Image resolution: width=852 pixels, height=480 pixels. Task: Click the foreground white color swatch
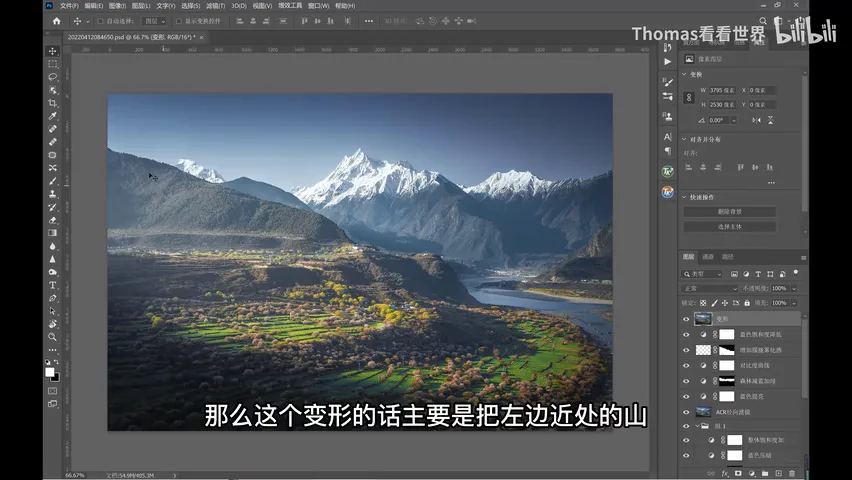tap(49, 372)
